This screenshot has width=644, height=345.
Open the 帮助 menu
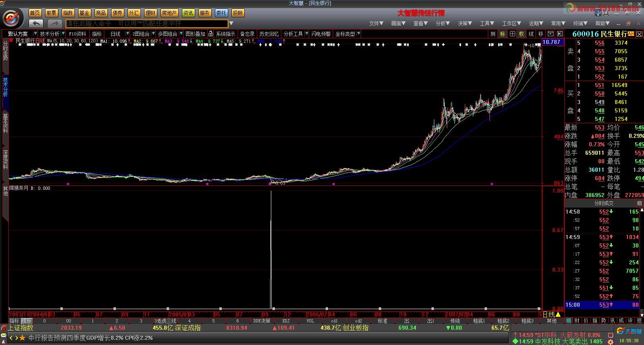coord(603,23)
